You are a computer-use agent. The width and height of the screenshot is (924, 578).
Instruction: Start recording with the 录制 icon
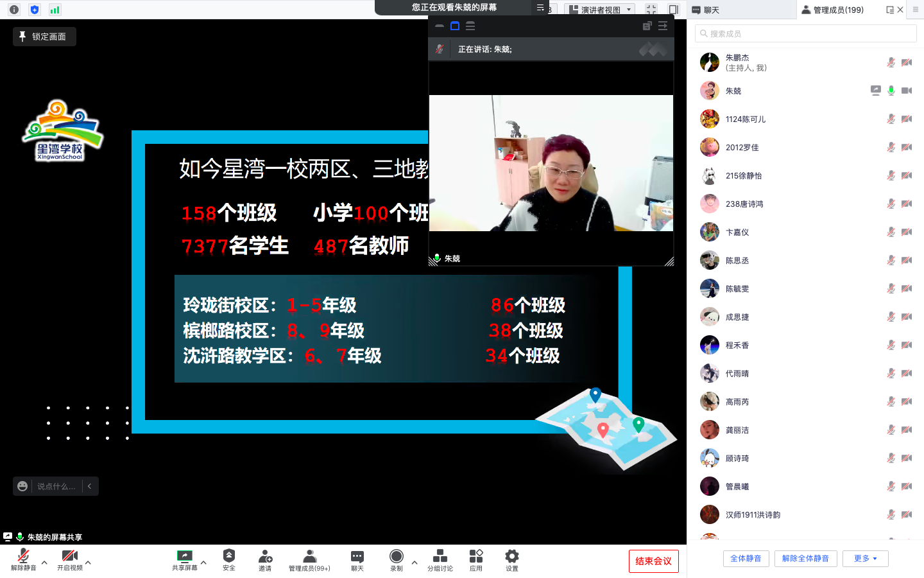coord(397,557)
